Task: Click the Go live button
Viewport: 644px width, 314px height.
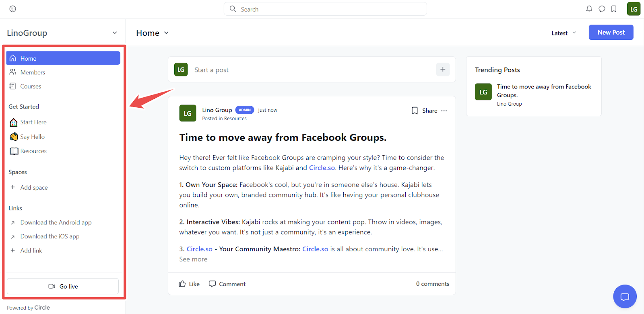Action: pos(63,286)
